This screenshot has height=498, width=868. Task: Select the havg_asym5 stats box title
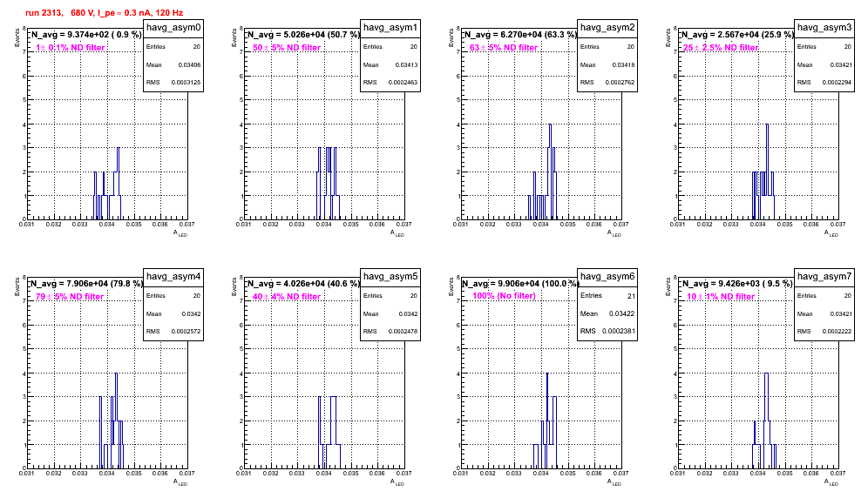(390, 277)
